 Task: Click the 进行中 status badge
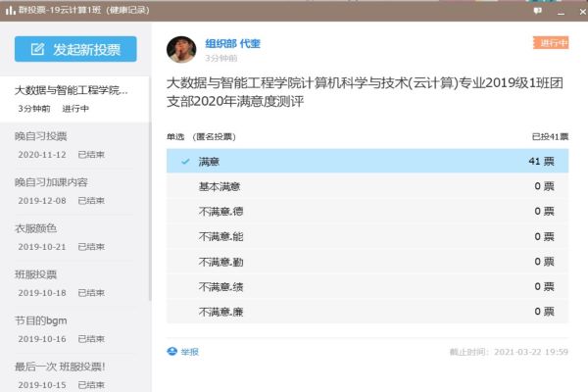coord(550,43)
